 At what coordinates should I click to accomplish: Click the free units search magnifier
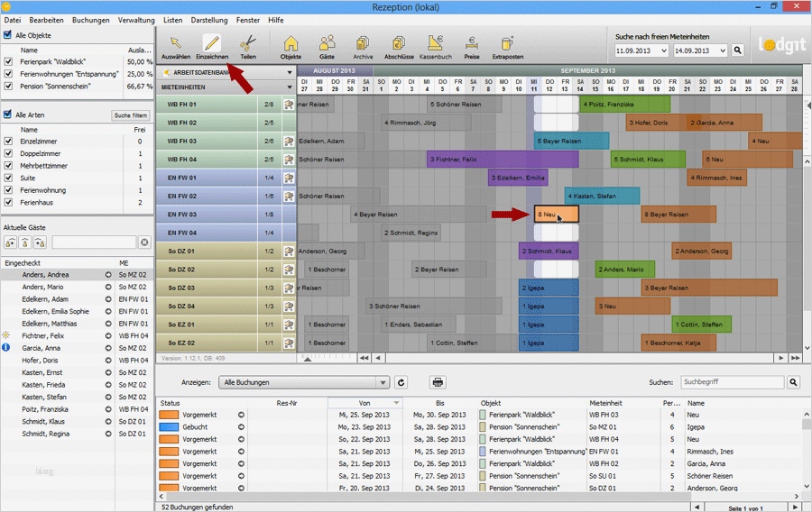(x=737, y=50)
